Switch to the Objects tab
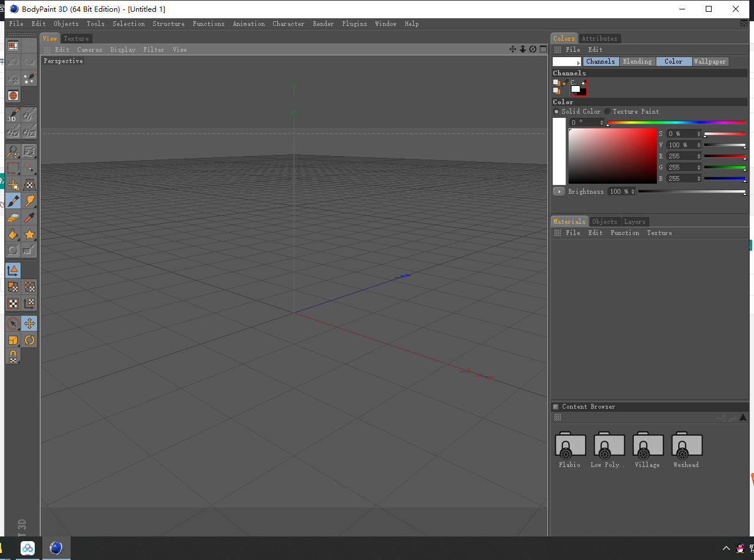Screen dimensions: 754x560 coord(604,221)
